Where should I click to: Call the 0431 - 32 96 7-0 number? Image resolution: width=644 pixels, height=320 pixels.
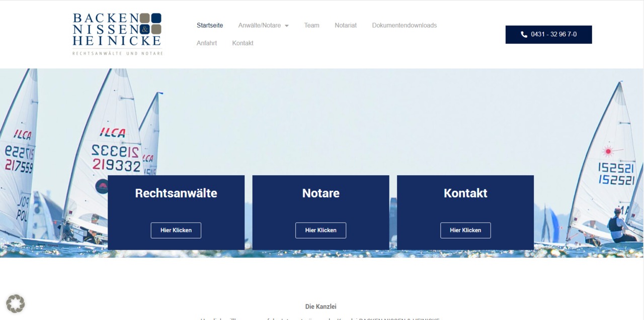point(548,35)
